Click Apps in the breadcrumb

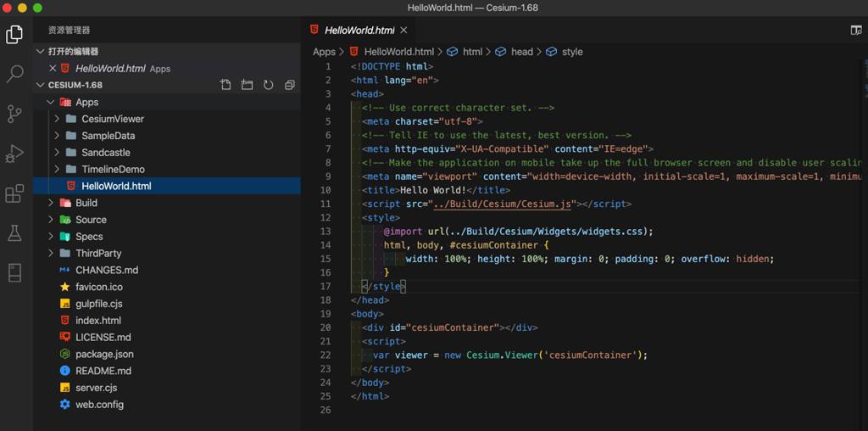(324, 52)
